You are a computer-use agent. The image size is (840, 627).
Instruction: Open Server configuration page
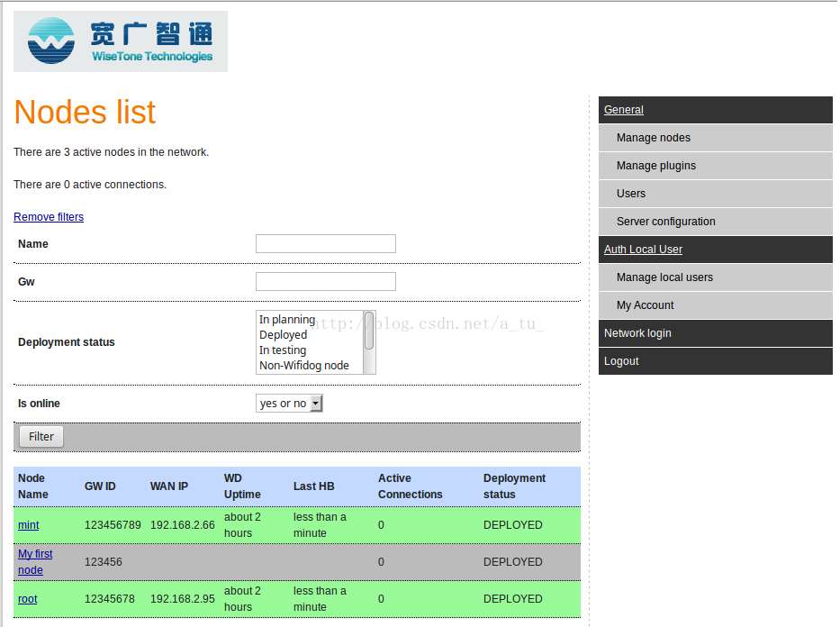tap(666, 222)
